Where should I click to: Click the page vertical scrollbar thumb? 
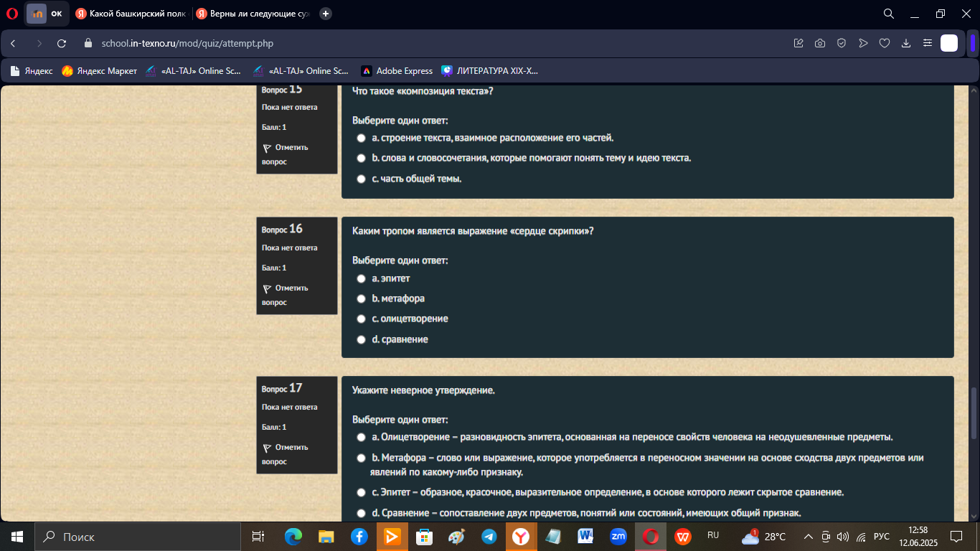tap(974, 413)
